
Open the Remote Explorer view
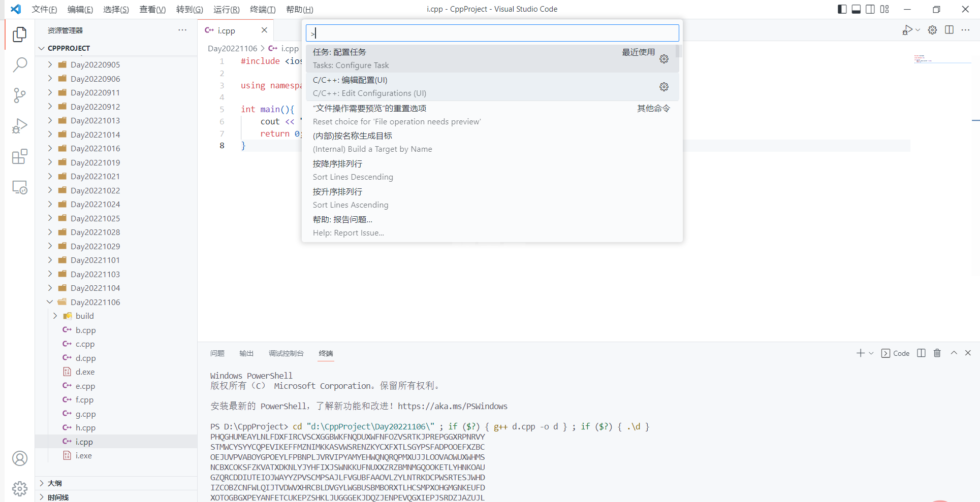[x=19, y=187]
